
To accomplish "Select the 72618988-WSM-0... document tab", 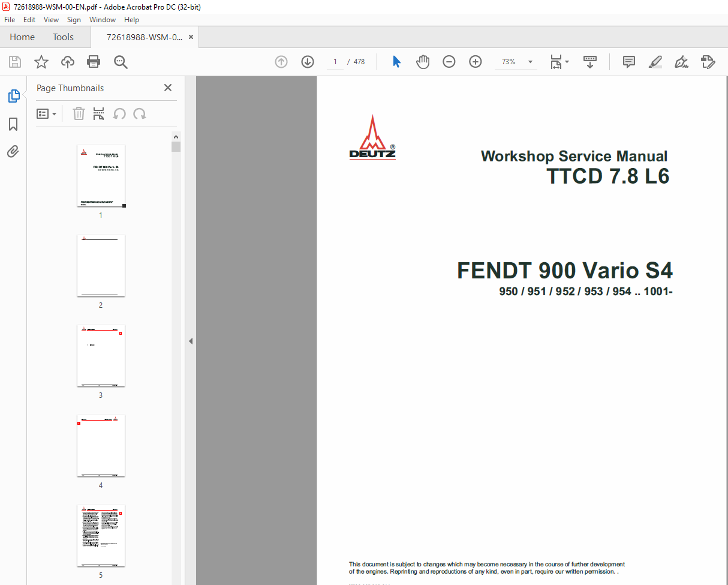I will coord(145,37).
